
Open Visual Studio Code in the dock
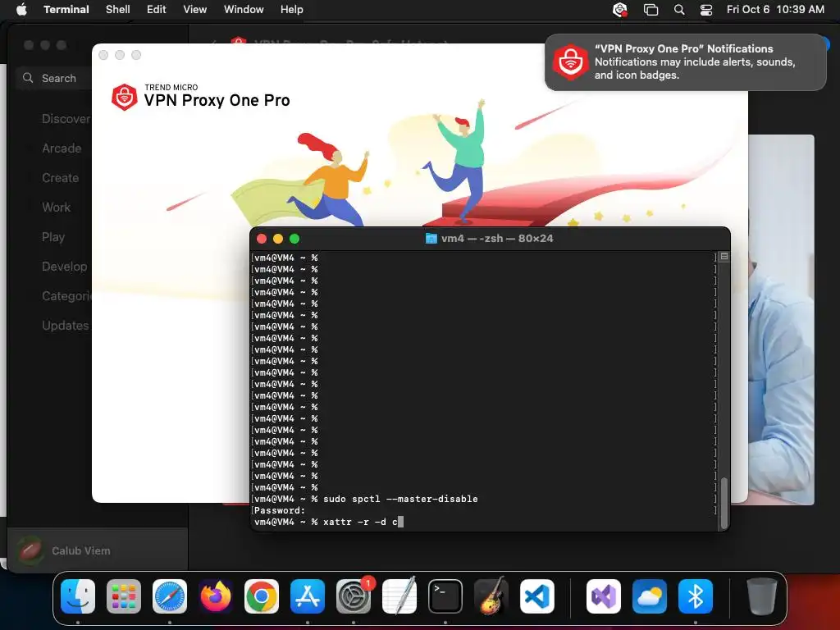point(536,596)
